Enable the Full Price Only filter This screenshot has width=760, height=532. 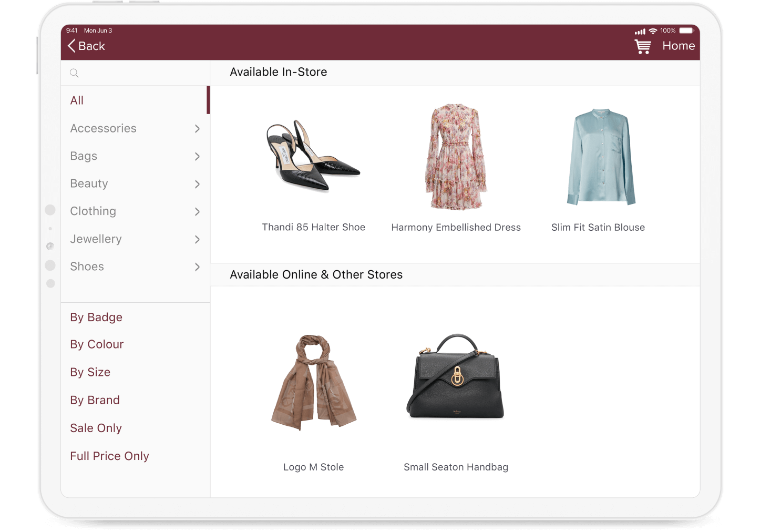[x=109, y=456]
